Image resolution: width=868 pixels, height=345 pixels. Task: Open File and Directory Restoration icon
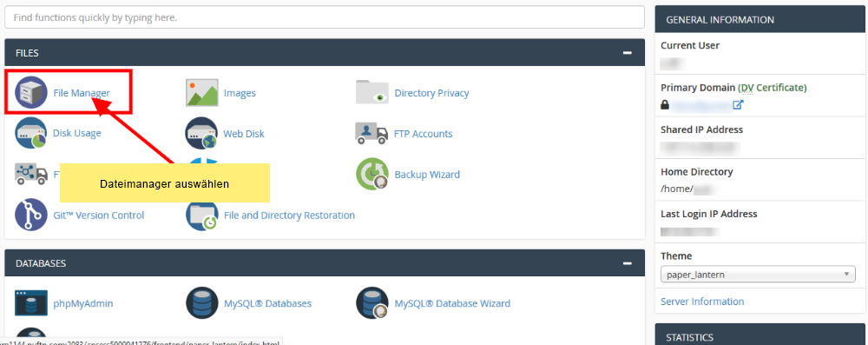pos(201,215)
